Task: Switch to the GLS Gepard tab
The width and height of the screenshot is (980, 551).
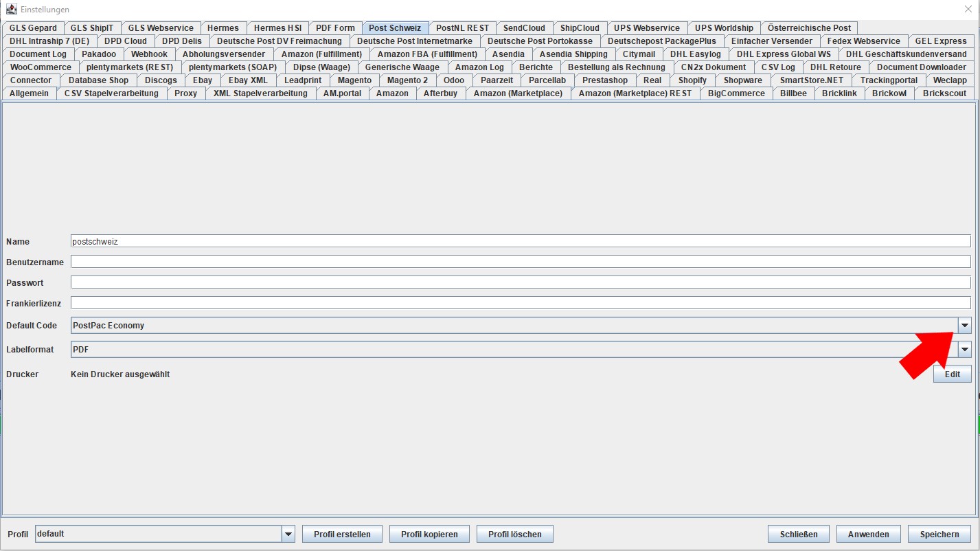Action: [x=33, y=28]
